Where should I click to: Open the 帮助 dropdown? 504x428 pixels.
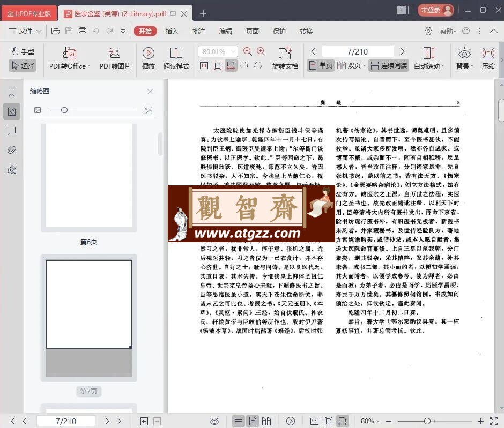pos(448,31)
